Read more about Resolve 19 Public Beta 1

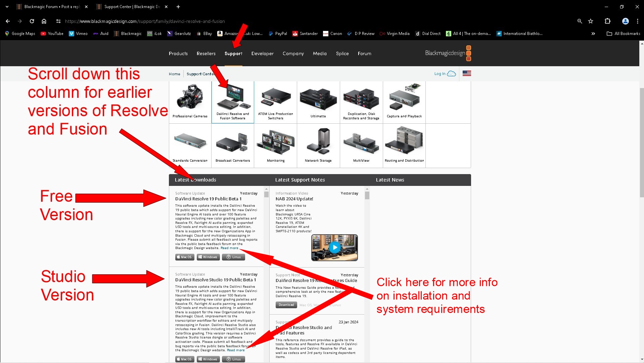point(229,248)
